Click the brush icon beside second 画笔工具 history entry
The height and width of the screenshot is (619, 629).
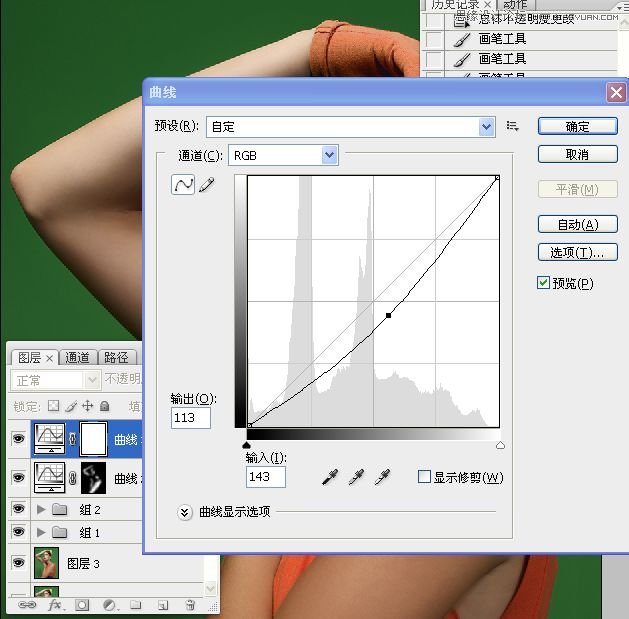(x=462, y=59)
